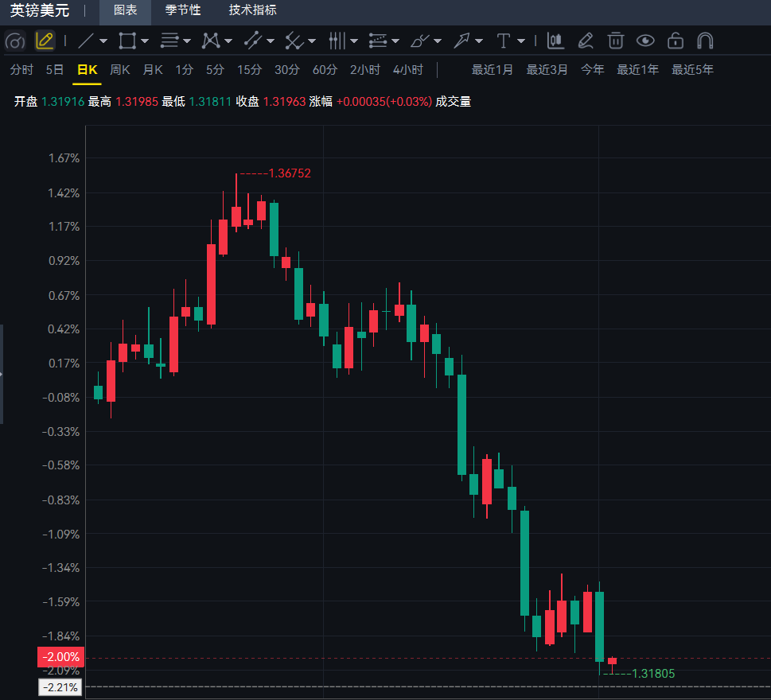Switch to the 60分 interval
This screenshot has height=700, width=771.
point(325,70)
